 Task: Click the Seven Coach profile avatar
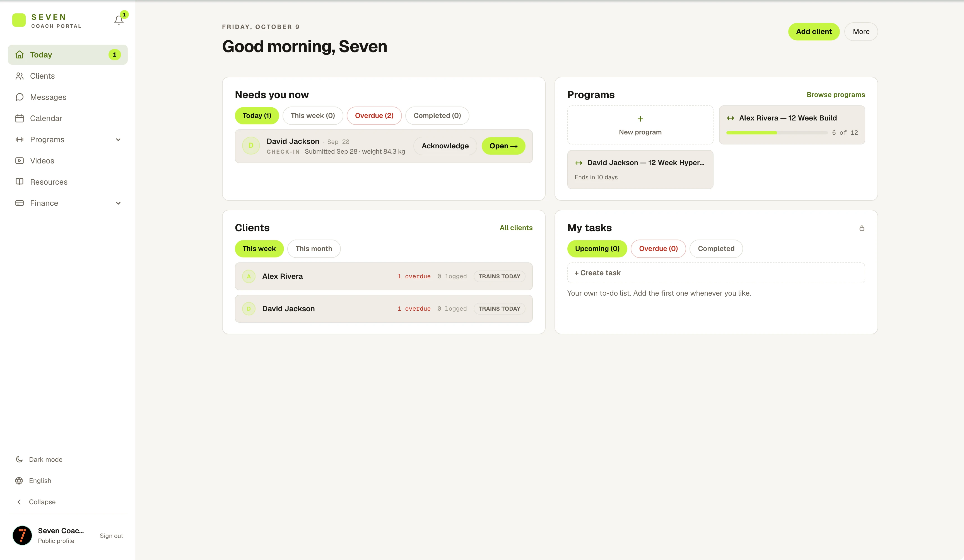click(x=22, y=535)
